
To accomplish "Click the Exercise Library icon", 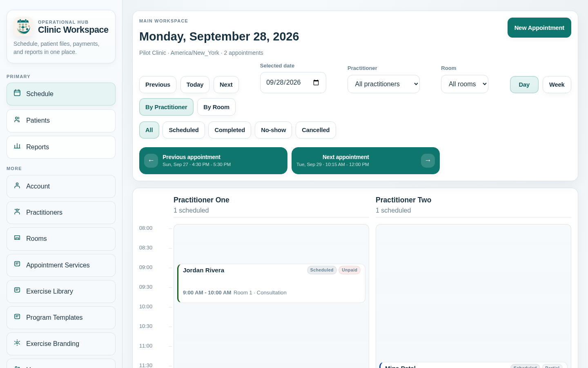I will click(17, 290).
